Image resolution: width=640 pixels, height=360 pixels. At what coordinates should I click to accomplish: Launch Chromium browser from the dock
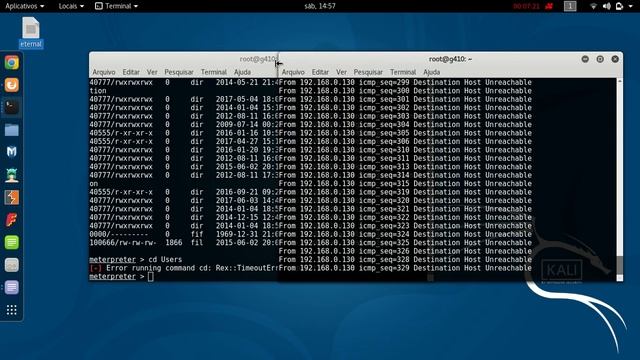[11, 63]
